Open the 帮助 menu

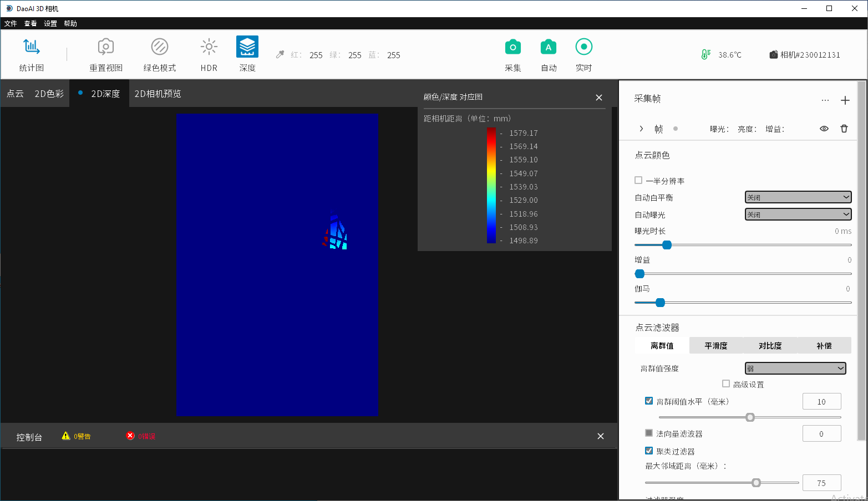click(x=70, y=23)
